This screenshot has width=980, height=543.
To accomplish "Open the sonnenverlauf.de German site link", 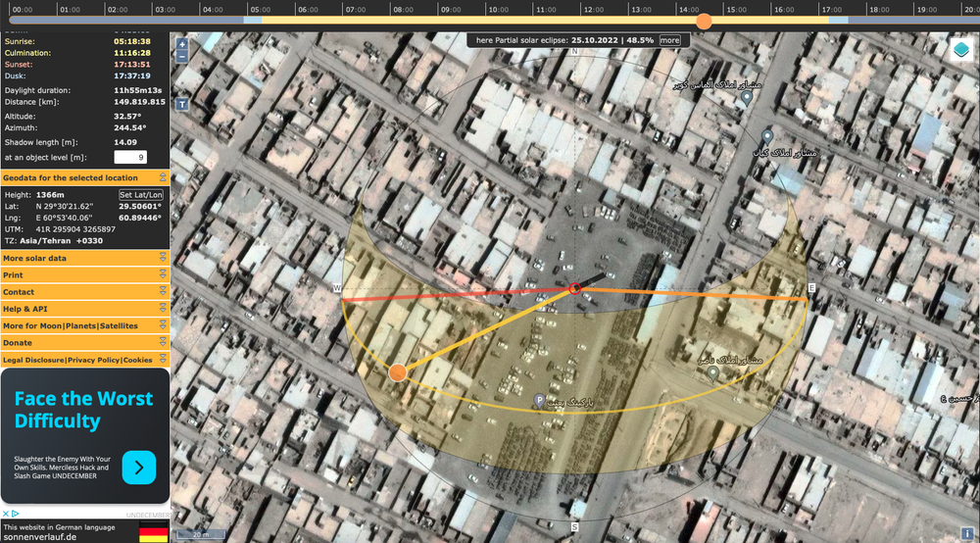I will coord(40,537).
